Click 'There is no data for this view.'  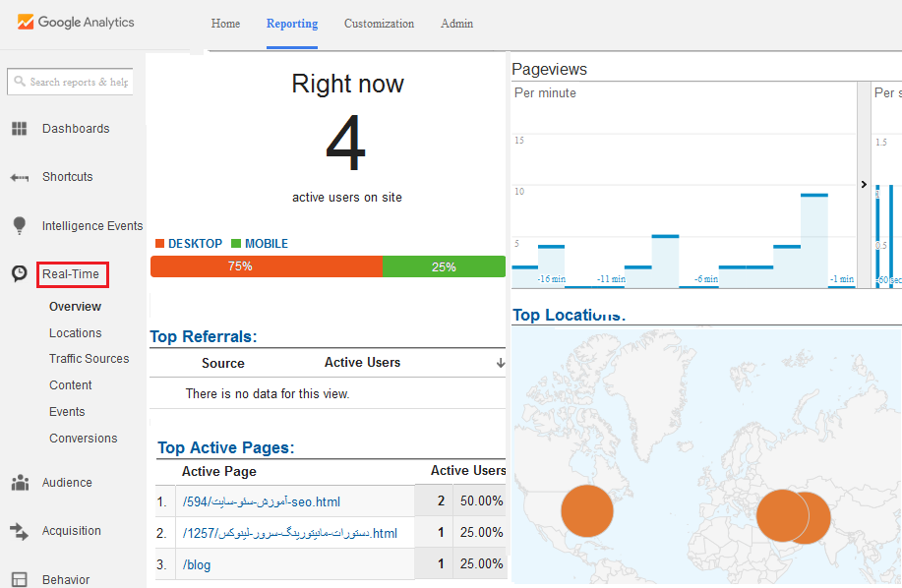click(268, 393)
